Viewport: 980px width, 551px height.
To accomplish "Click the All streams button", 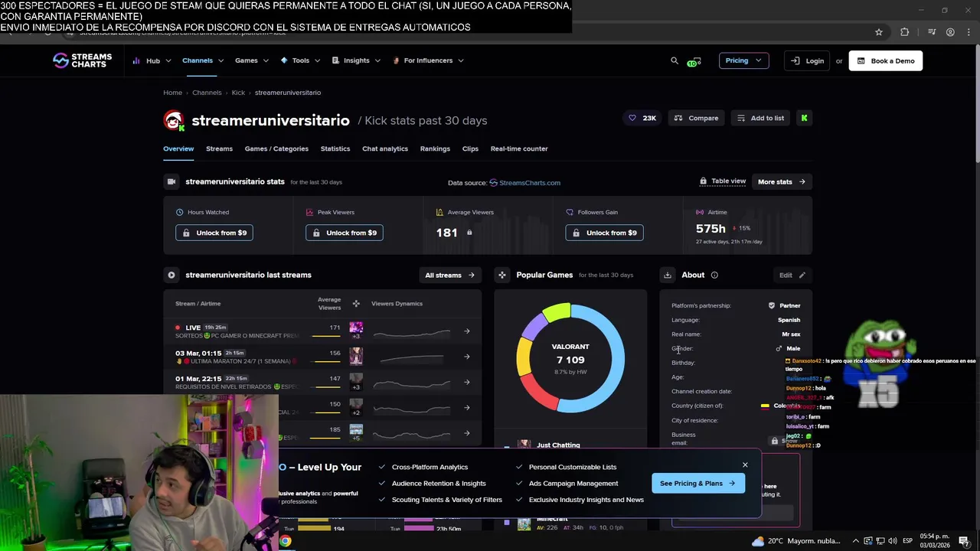I will click(x=450, y=275).
